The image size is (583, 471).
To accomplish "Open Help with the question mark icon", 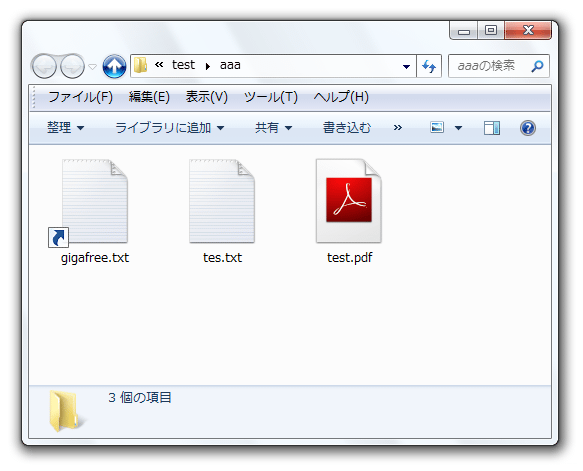I will (x=528, y=128).
